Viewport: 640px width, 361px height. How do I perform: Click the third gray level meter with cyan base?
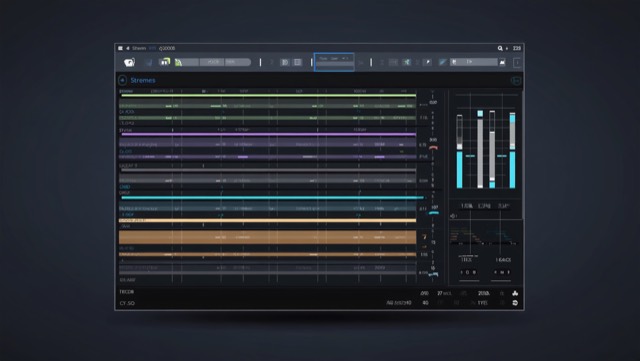pos(492,149)
